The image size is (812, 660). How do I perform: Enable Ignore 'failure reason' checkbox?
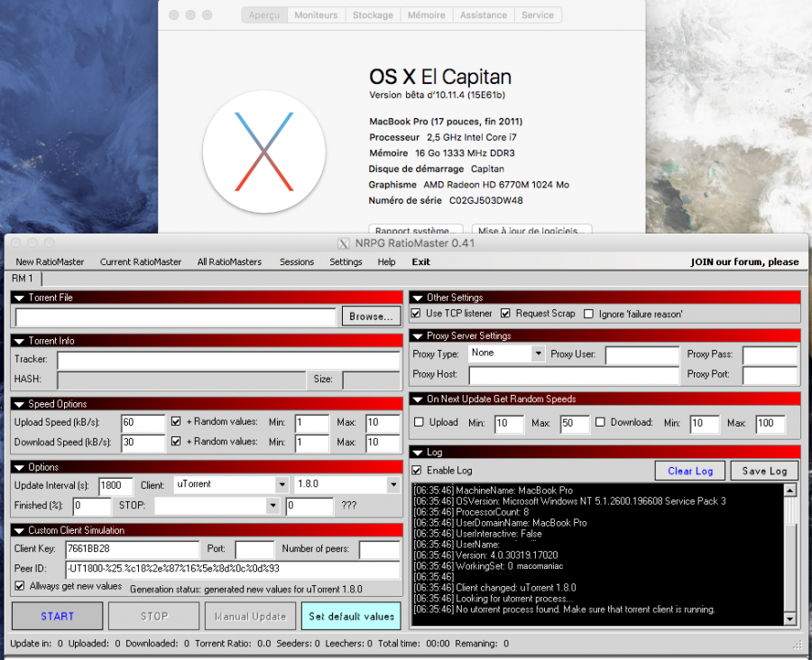tap(588, 314)
